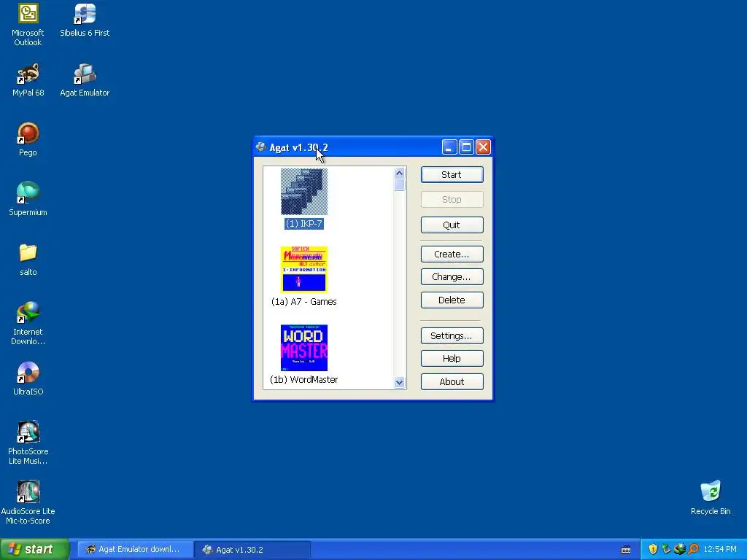Click the Help button

452,358
